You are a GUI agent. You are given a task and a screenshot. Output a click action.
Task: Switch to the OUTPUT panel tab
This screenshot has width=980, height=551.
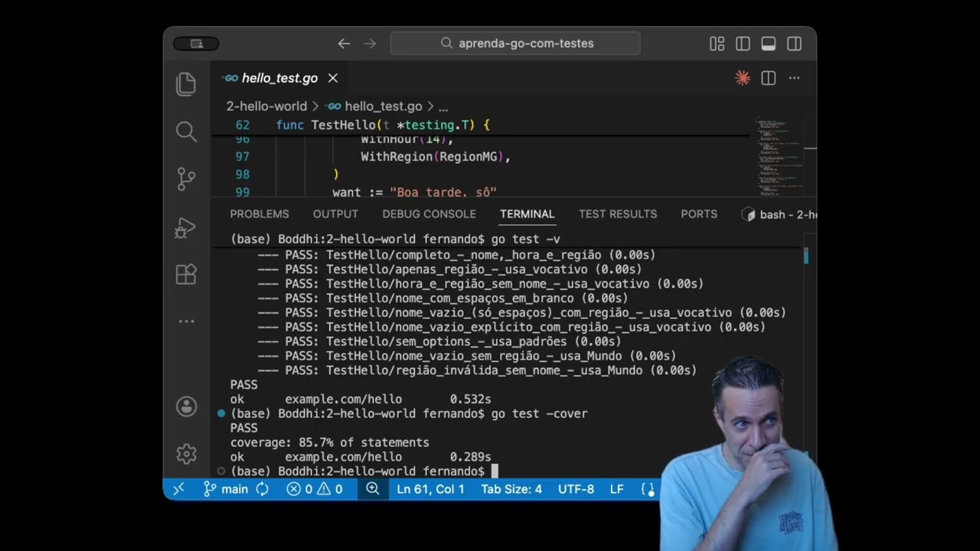coord(335,214)
